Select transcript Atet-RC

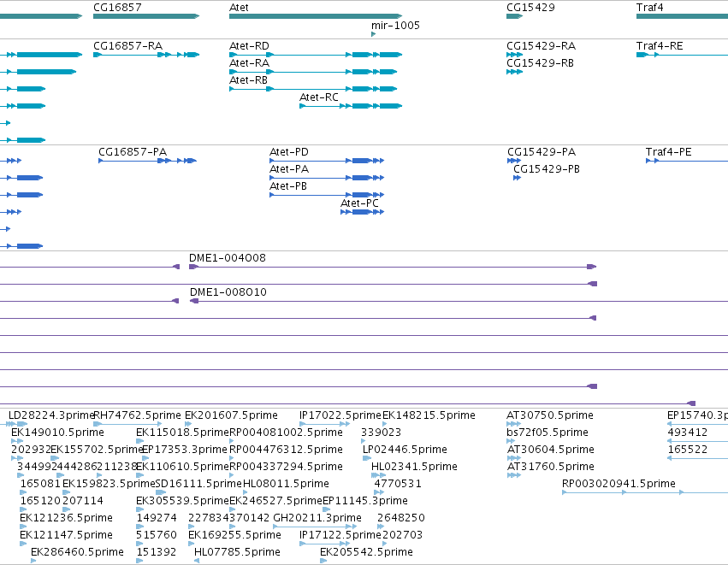pos(351,106)
